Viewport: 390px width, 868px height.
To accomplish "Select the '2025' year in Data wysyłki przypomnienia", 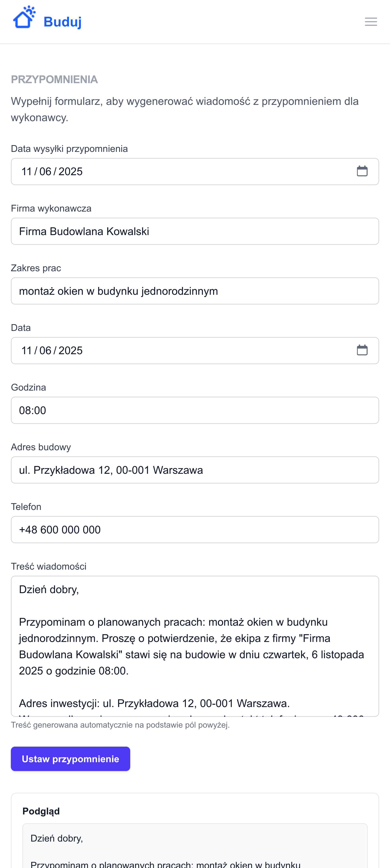I will pos(71,172).
